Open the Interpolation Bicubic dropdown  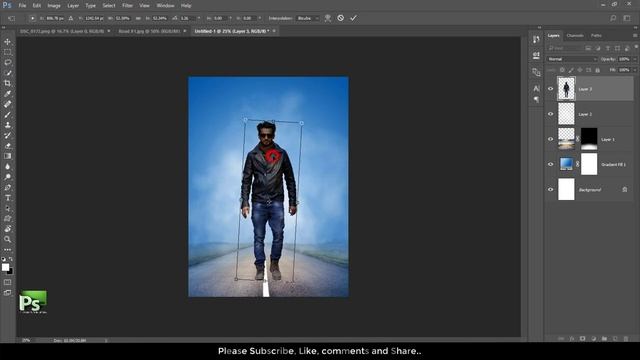pos(308,18)
